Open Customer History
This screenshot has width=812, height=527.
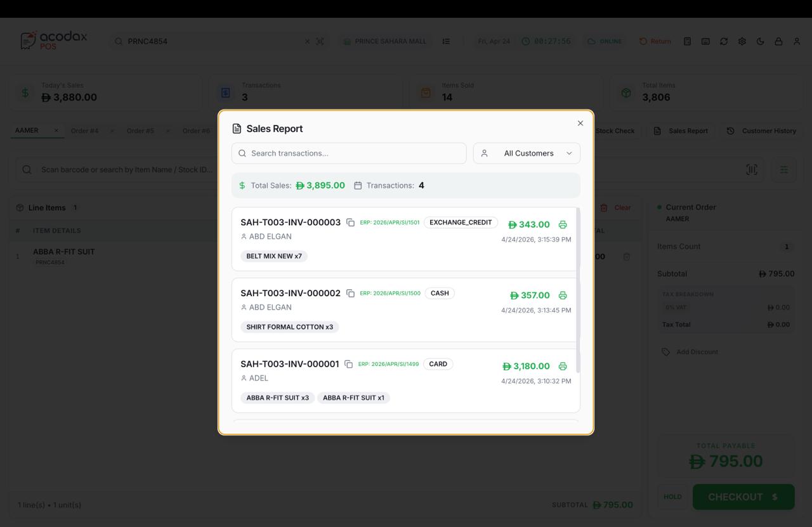click(x=761, y=131)
